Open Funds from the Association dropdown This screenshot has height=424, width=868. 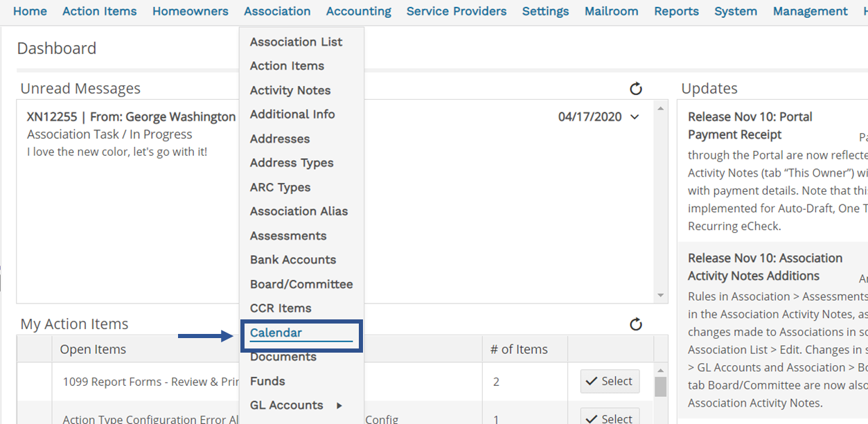[x=267, y=380]
